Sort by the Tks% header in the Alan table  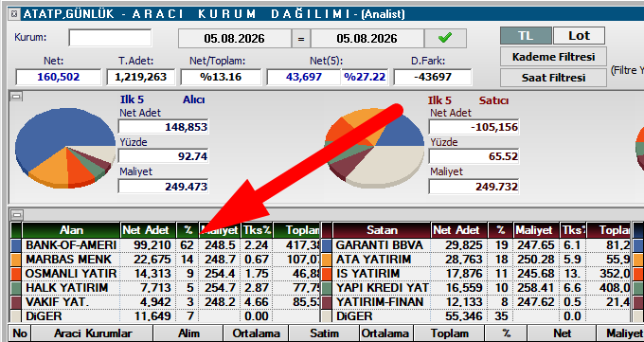click(x=257, y=230)
